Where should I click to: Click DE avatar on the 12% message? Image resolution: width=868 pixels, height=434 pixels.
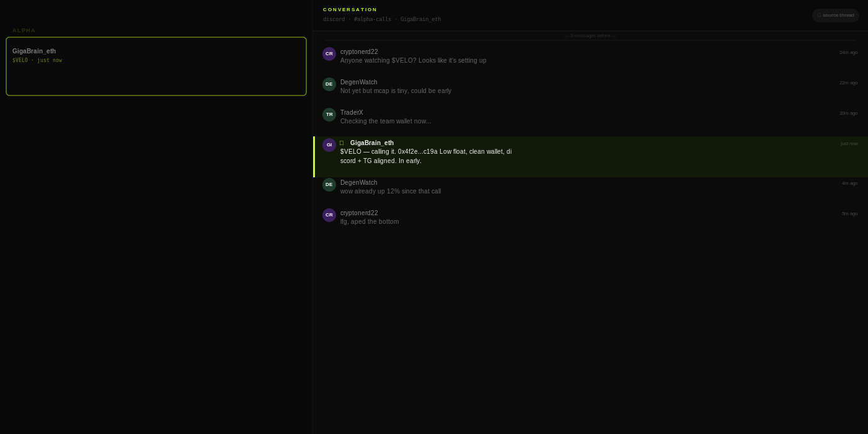tap(329, 185)
